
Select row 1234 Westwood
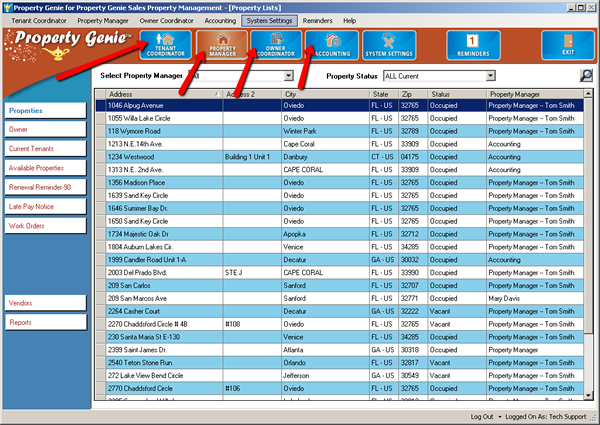[x=339, y=157]
